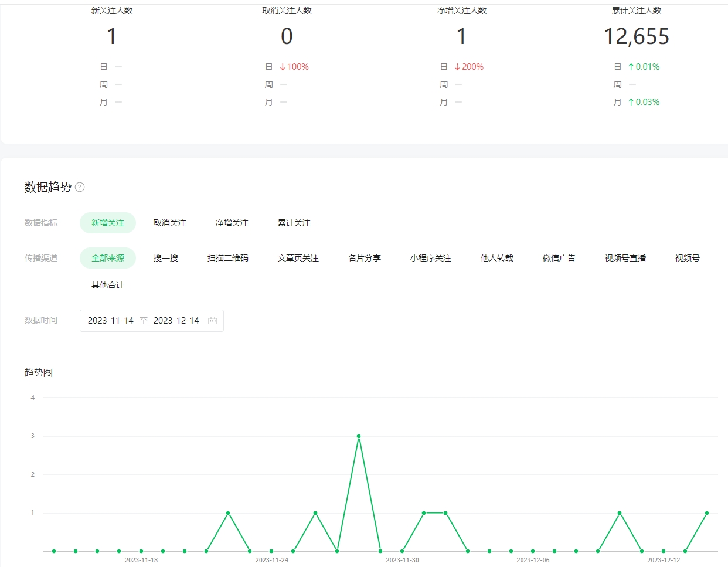The image size is (728, 567).
Task: Select the 全部来源 channel filter
Action: click(x=108, y=258)
